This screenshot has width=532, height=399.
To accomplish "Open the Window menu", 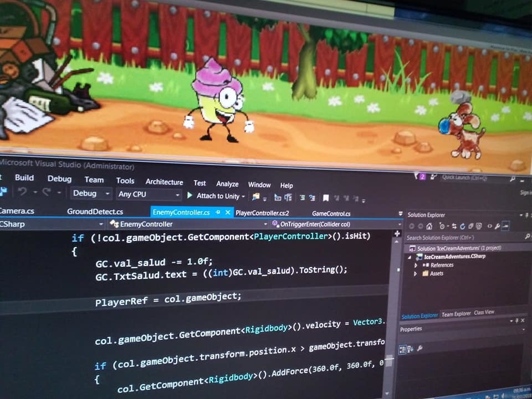I will pos(259,185).
